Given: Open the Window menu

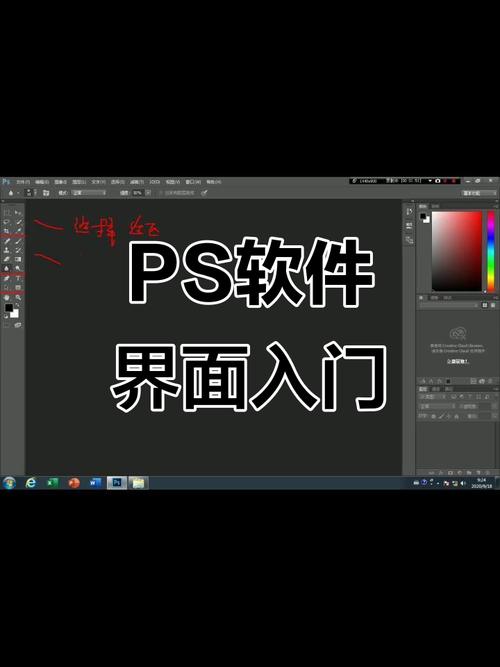Looking at the screenshot, I should pyautogui.click(x=193, y=182).
